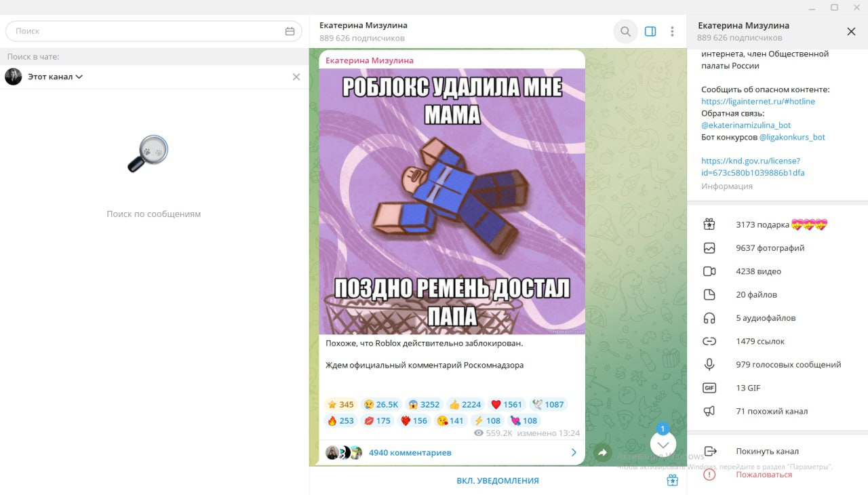Screen dimensions: 868x495
Task: Close the channel info panel
Action: pos(851,31)
